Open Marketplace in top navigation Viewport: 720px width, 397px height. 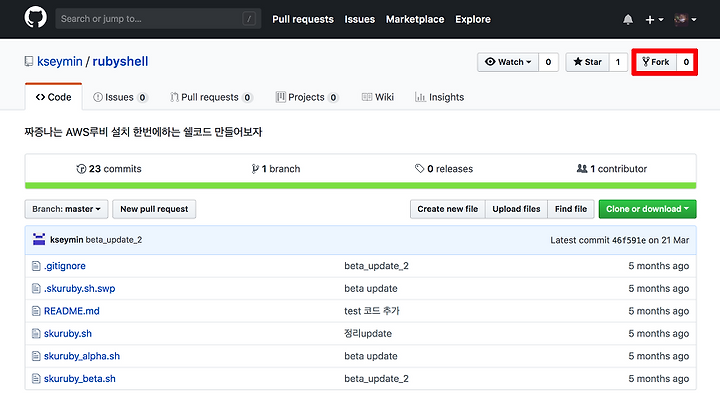(x=415, y=19)
